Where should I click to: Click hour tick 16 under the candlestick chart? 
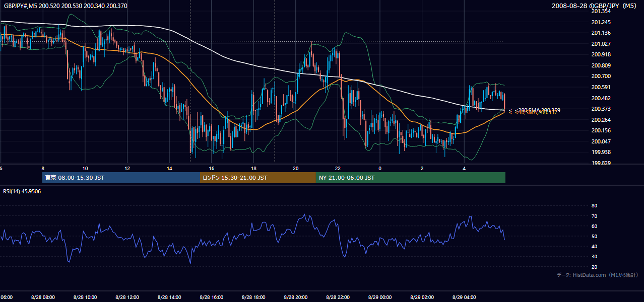212,169
